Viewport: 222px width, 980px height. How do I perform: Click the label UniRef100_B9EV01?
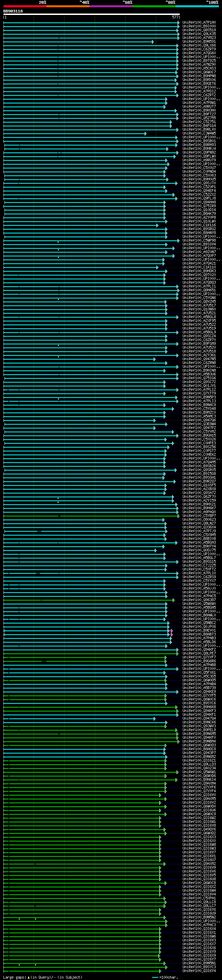199,630
